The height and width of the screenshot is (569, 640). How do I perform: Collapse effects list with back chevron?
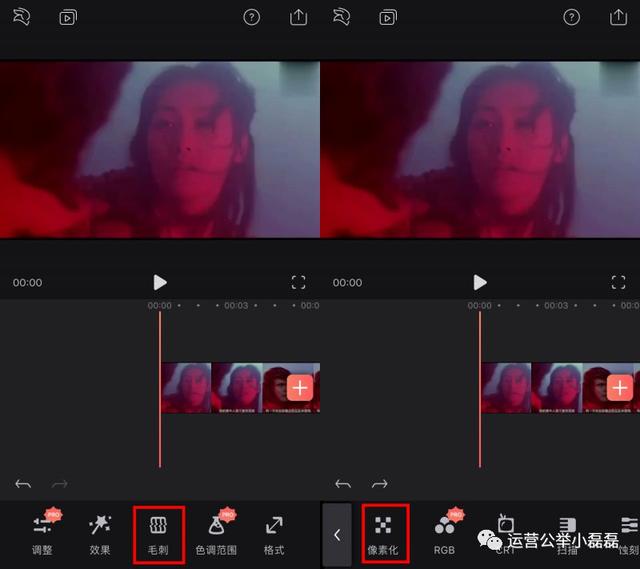337,535
